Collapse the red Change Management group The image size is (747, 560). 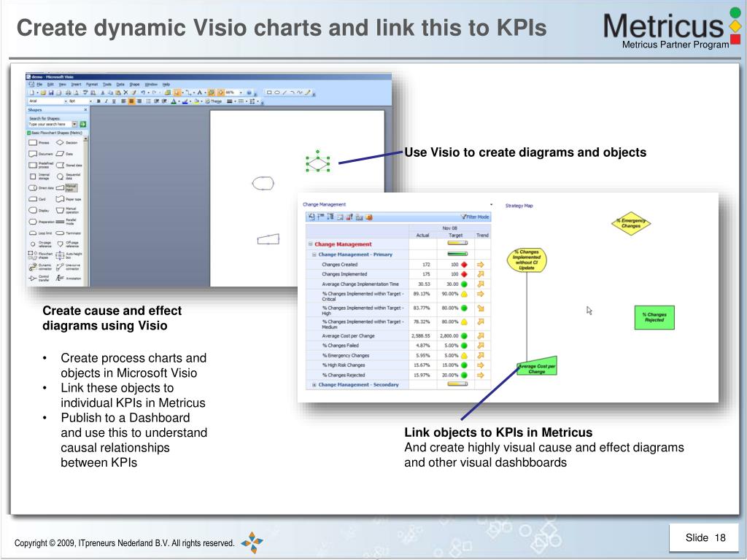(310, 244)
